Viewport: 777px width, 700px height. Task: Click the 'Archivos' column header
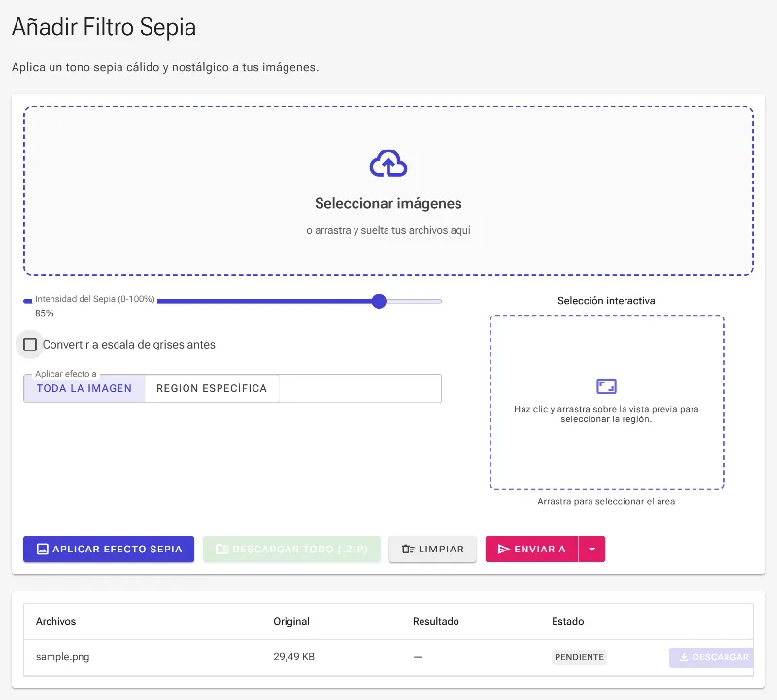coord(55,621)
